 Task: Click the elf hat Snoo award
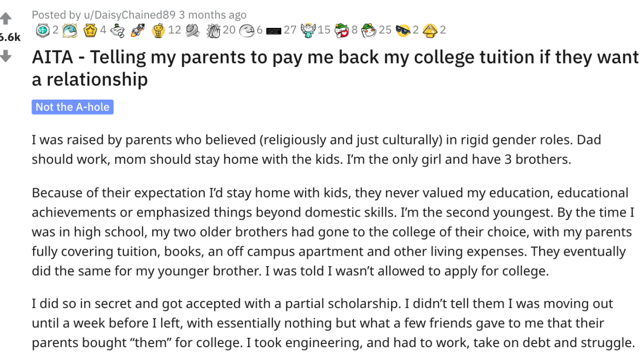368,30
